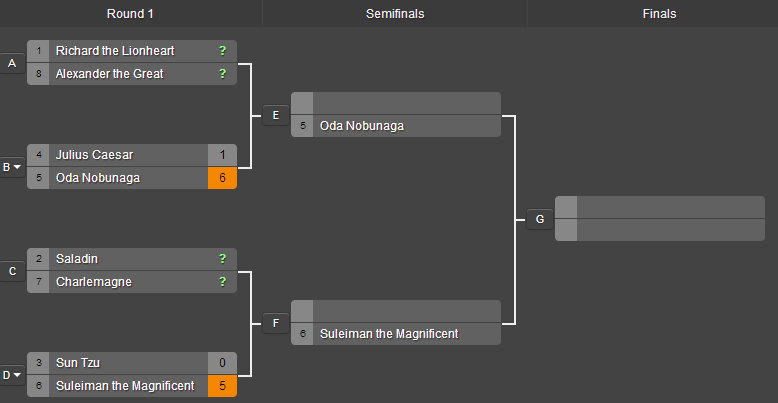Click match E label box

coord(275,115)
